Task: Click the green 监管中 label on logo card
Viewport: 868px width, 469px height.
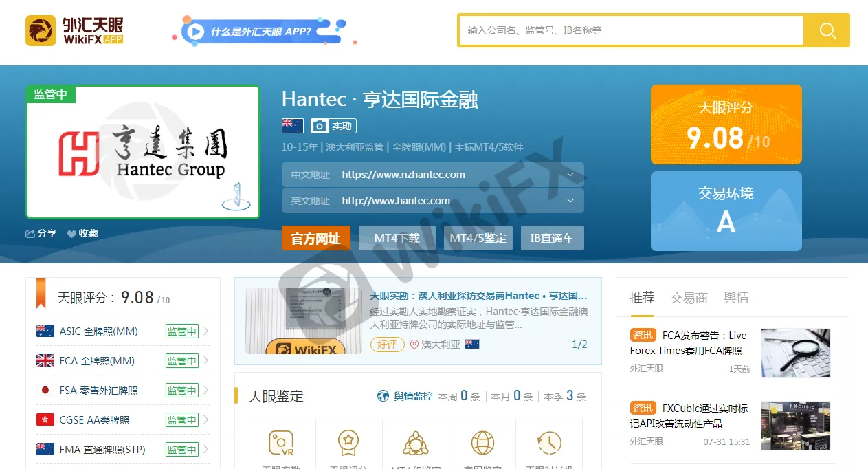Action: (x=51, y=95)
